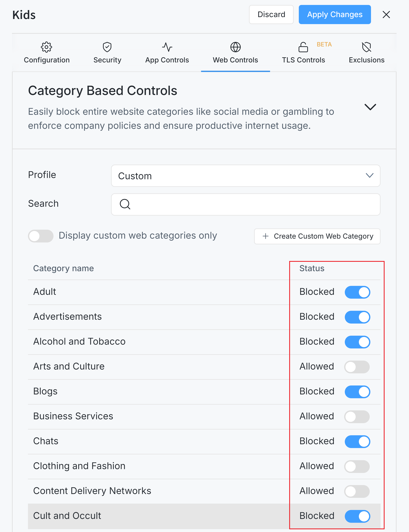Toggle Blocked switch for Chats
Image resolution: width=409 pixels, height=532 pixels.
[357, 441]
